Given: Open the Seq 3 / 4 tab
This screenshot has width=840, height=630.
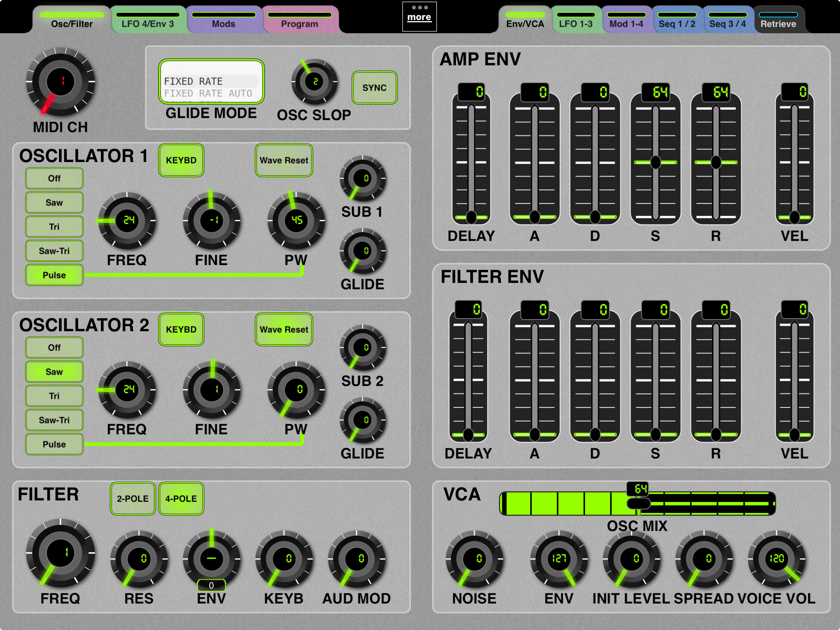Looking at the screenshot, I should (727, 20).
